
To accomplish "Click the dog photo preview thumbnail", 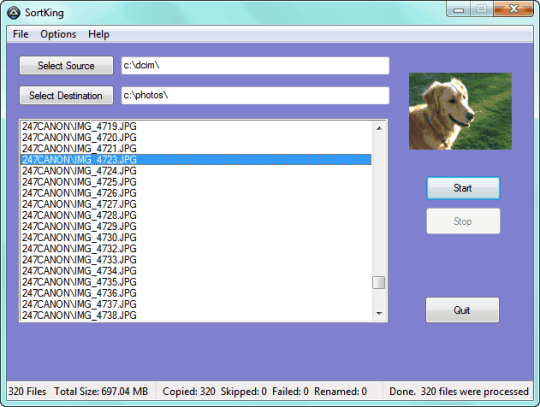I will (x=460, y=111).
